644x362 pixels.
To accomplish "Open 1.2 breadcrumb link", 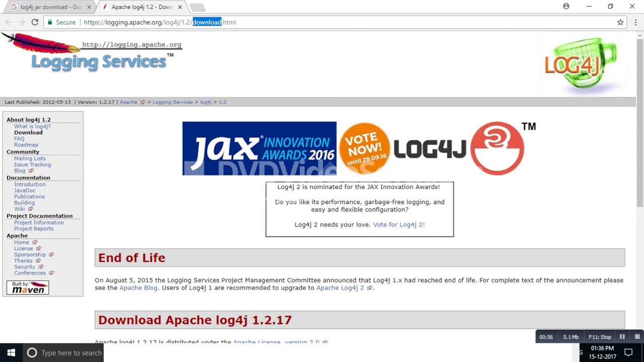I will point(222,102).
